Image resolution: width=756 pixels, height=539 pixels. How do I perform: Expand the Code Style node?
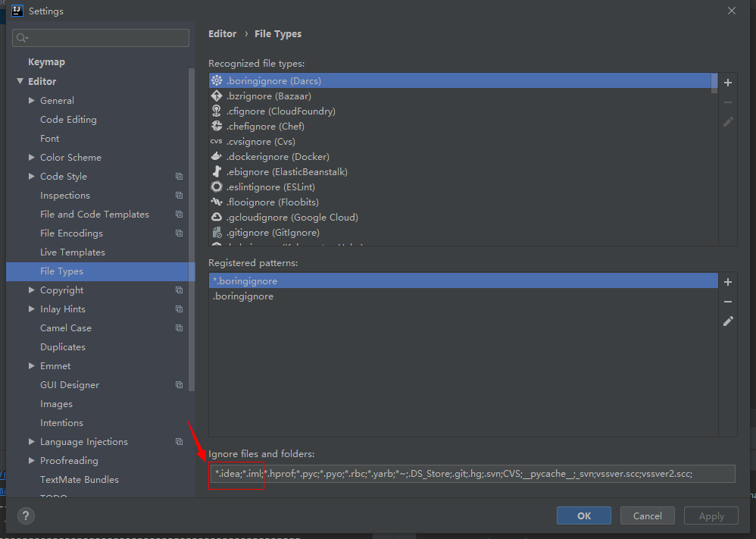click(31, 176)
